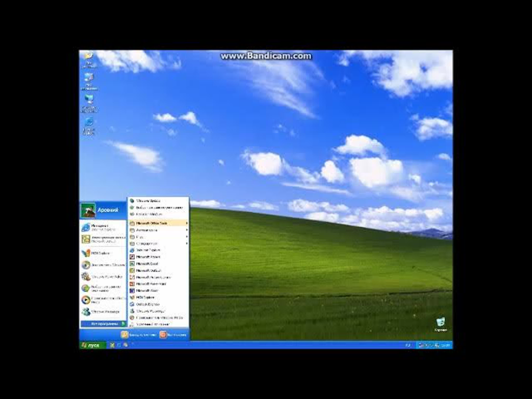Open Windows Messenger in Start menu left column
Viewport: 532px width, 399px height.
tap(103, 312)
